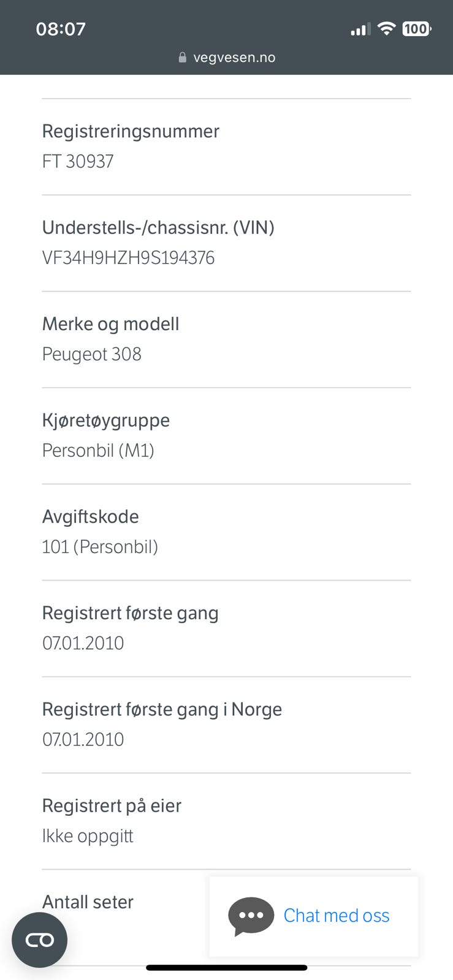
Task: Tap the battery indicator showing 100
Action: coord(416,29)
